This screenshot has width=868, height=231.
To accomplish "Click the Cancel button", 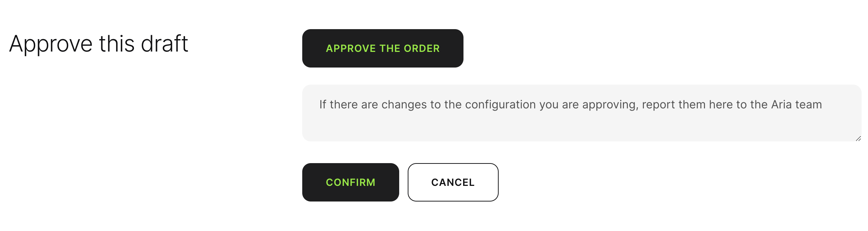I will [453, 182].
